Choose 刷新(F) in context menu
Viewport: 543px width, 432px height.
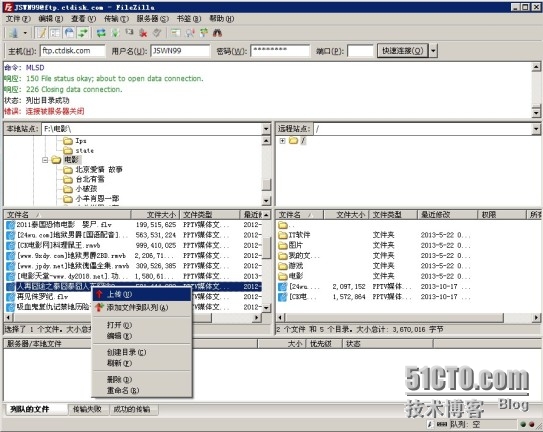142,363
